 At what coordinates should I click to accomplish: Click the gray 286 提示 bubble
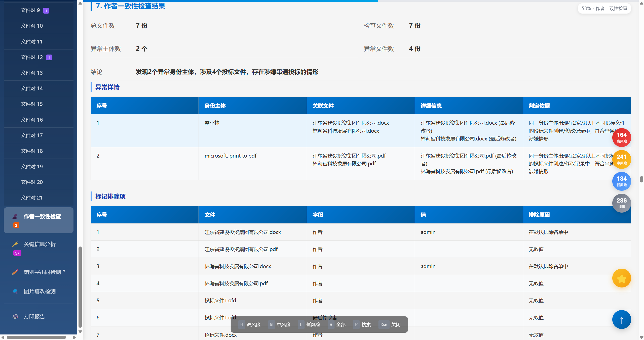(621, 203)
